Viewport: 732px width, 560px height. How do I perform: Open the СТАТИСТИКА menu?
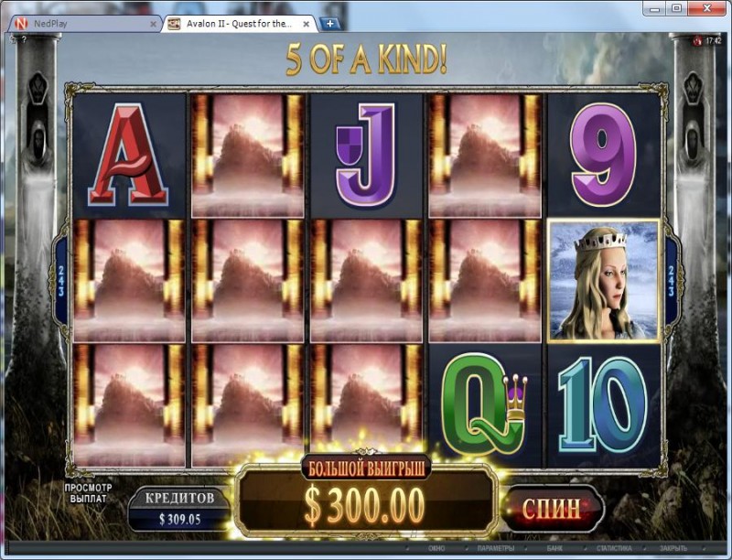[x=614, y=548]
